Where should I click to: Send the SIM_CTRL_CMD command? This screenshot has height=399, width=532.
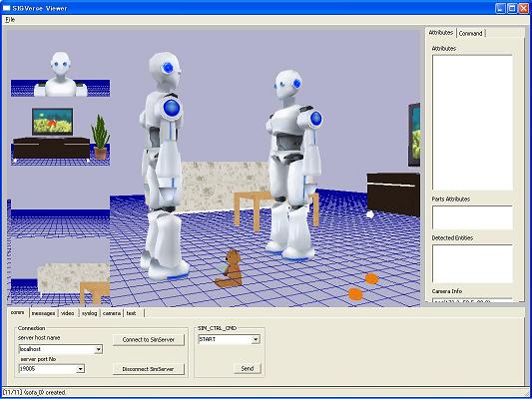pos(248,368)
